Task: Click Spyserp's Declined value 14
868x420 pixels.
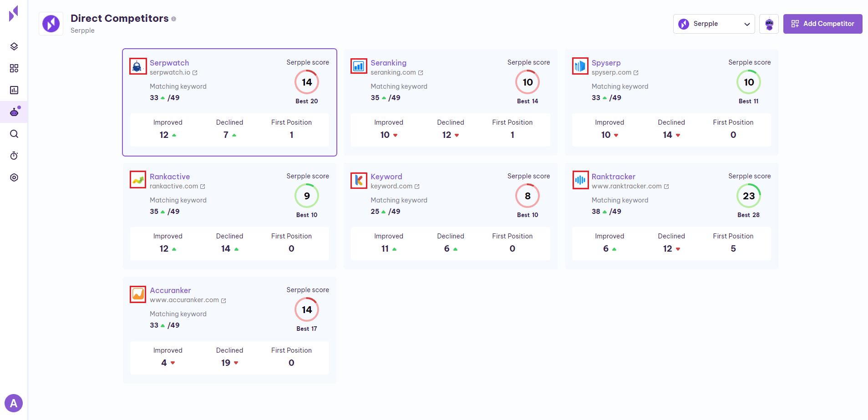Action: coord(667,135)
